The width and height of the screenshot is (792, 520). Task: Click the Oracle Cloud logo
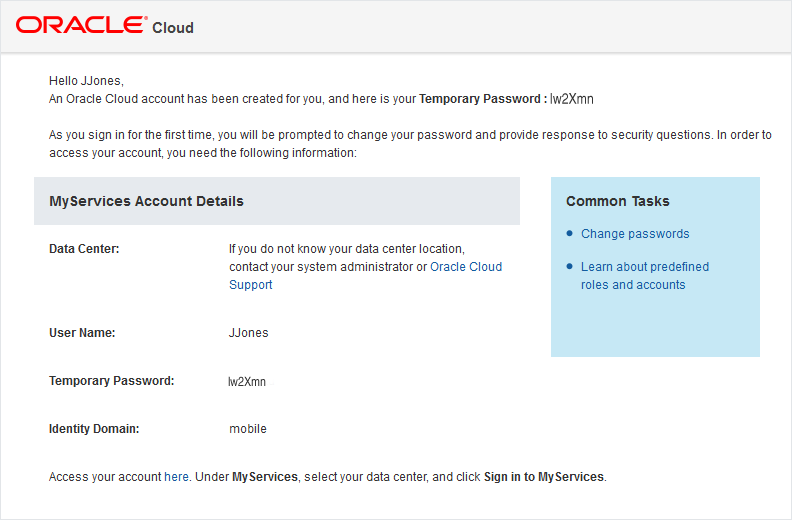(x=105, y=26)
